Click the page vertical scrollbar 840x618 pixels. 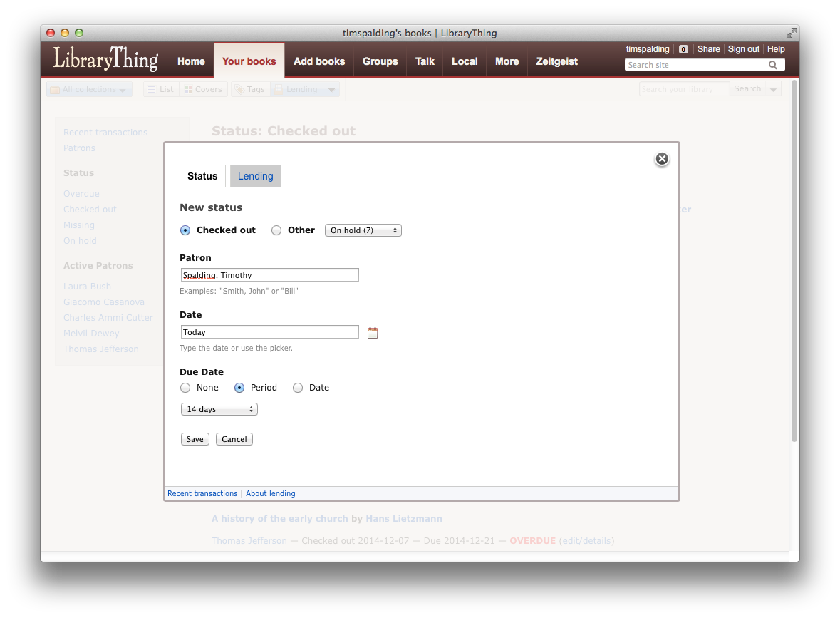point(794,262)
